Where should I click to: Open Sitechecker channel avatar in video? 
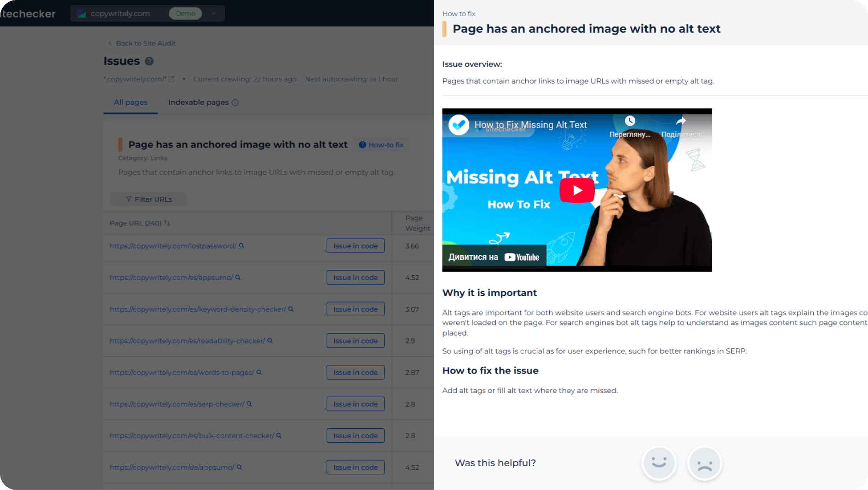[x=459, y=125]
